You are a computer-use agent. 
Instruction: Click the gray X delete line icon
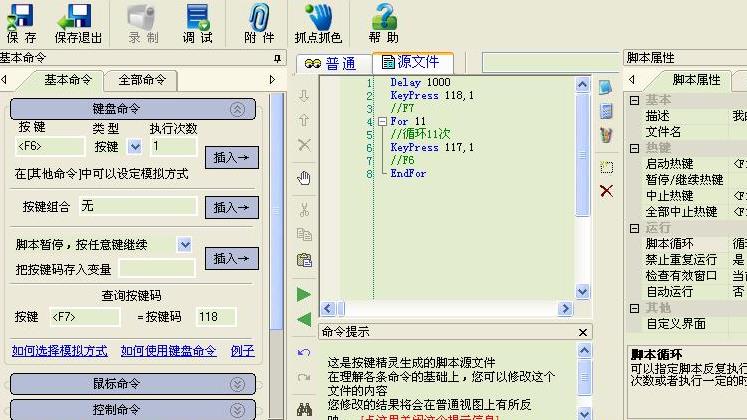pos(304,144)
